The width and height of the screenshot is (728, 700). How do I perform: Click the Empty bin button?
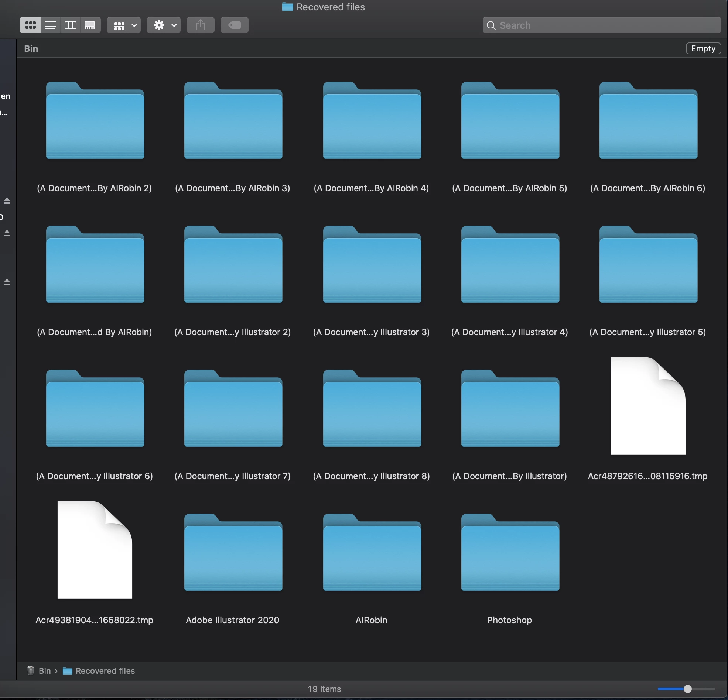pyautogui.click(x=703, y=48)
